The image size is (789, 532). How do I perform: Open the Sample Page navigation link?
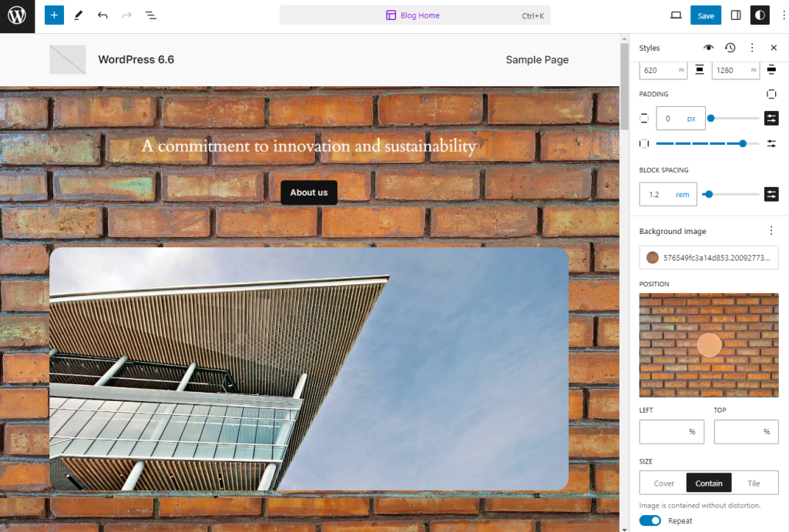click(537, 60)
